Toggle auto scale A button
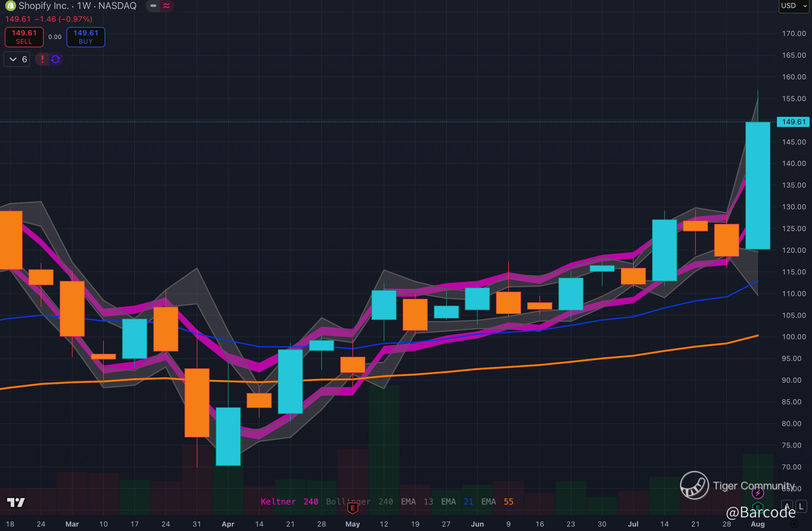 point(787,506)
